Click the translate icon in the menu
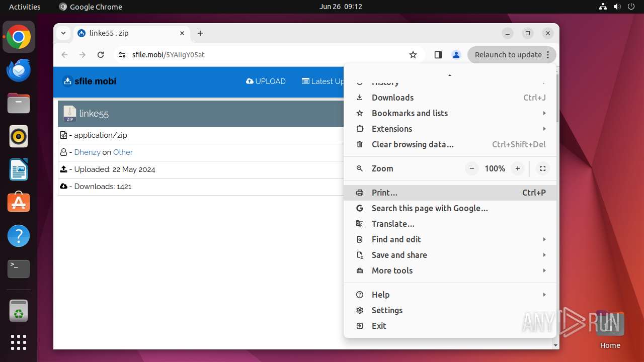 (x=360, y=224)
